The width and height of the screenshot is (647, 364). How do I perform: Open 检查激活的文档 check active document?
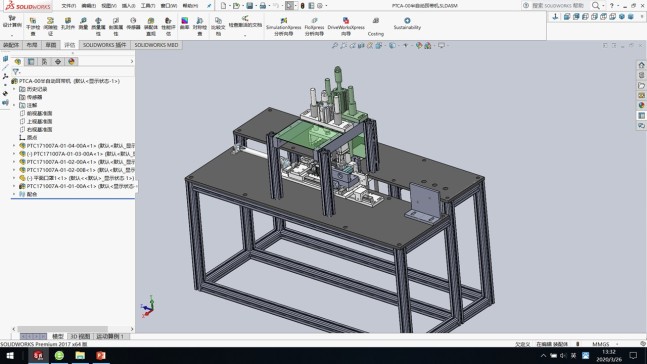[x=245, y=21]
